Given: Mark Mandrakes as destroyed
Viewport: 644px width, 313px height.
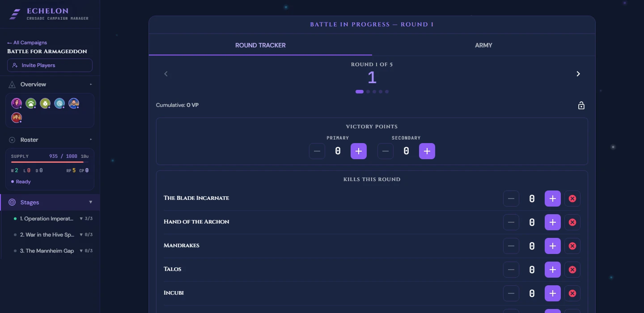Looking at the screenshot, I should pos(572,246).
